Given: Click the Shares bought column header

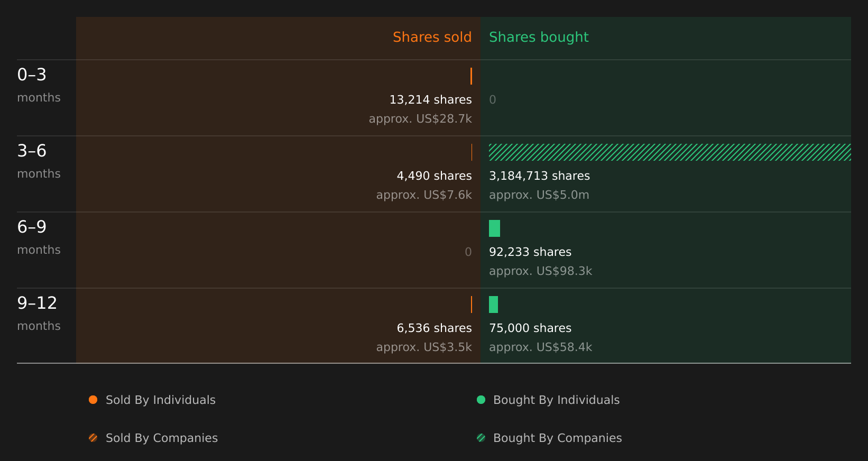Looking at the screenshot, I should click(539, 37).
